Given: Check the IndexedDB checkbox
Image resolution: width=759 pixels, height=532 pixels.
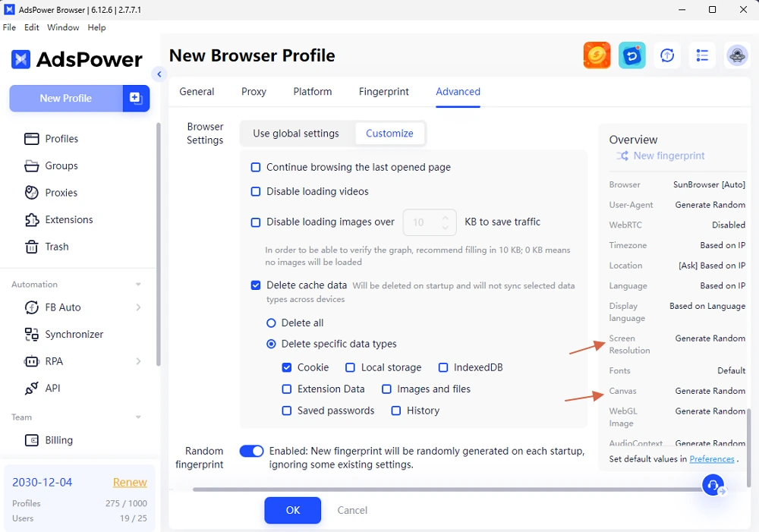Looking at the screenshot, I should click(443, 367).
